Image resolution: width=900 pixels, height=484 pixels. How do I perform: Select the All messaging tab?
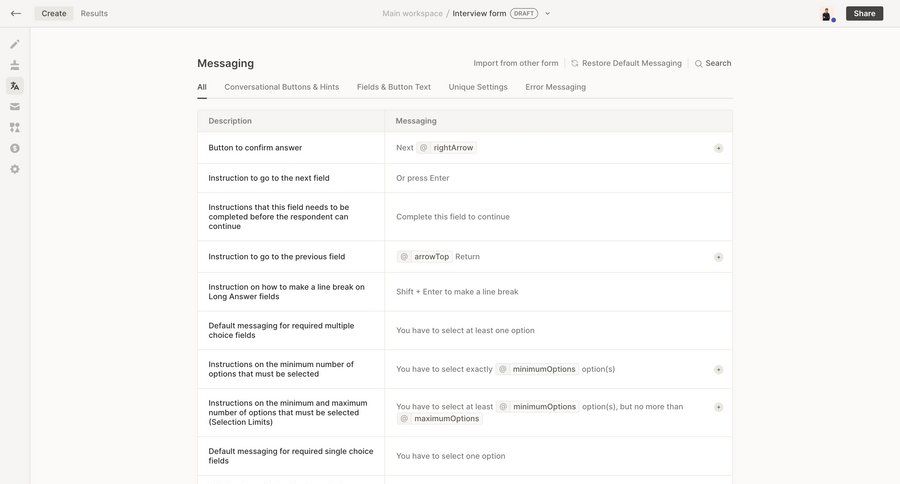pos(202,87)
